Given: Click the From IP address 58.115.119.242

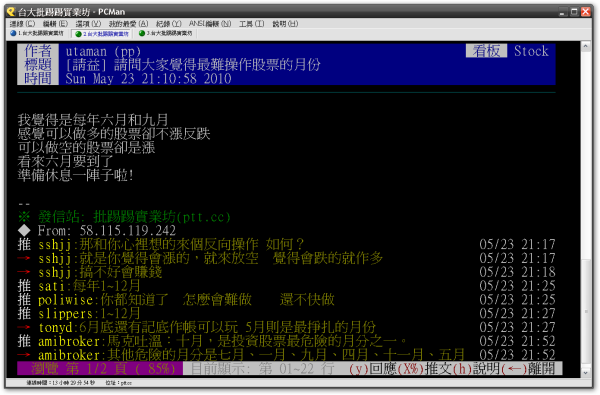Looking at the screenshot, I should (x=127, y=231).
